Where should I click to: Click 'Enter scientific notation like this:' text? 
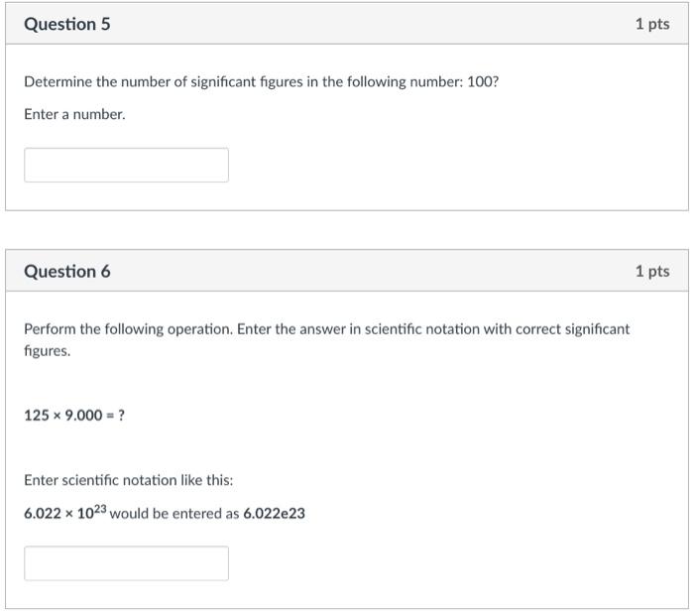(129, 480)
